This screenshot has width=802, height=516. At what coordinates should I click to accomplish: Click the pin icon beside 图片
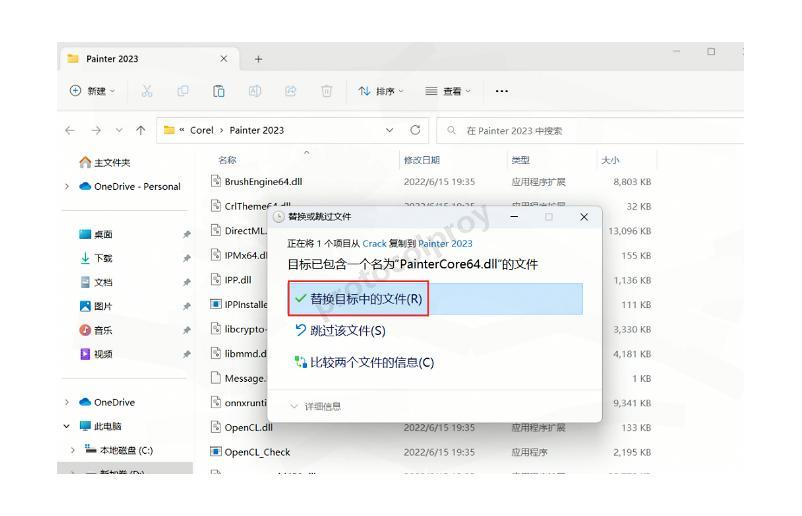coord(187,306)
